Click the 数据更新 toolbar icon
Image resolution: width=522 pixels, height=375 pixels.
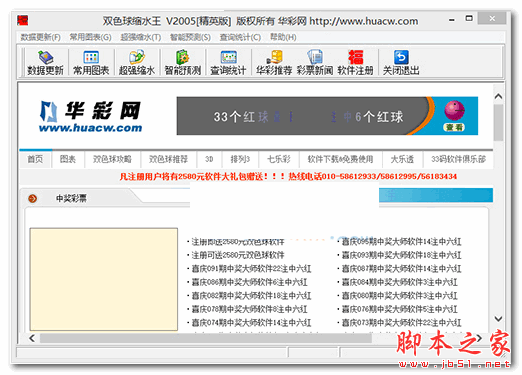[x=45, y=63]
